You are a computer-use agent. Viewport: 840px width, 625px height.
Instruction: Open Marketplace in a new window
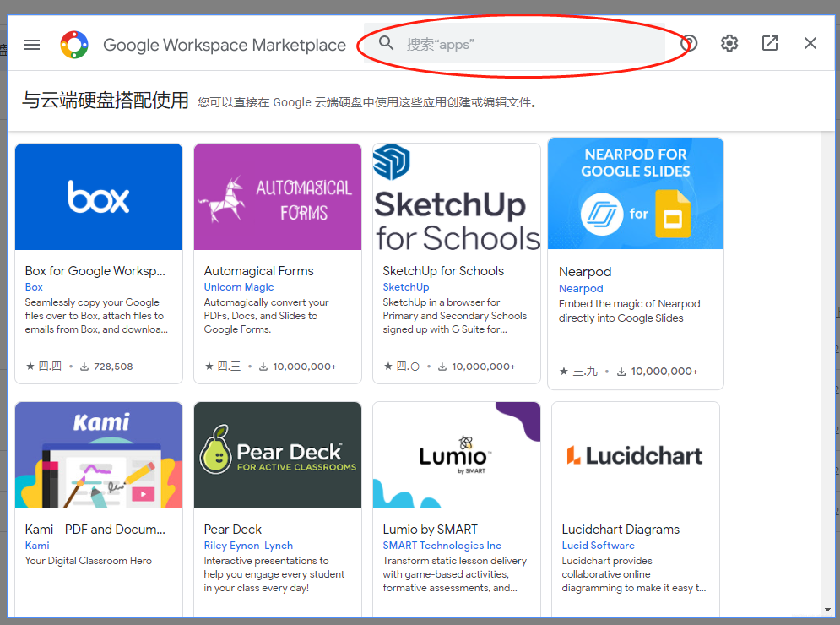coord(770,43)
